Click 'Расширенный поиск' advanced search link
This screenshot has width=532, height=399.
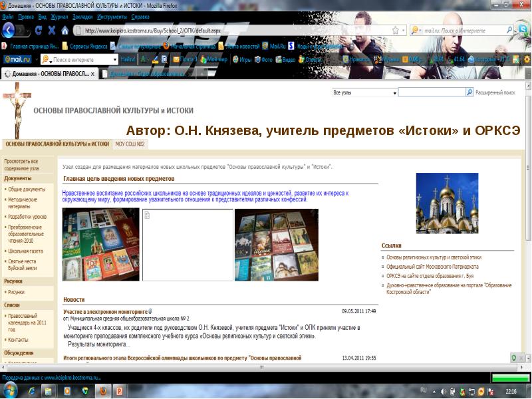tap(495, 93)
